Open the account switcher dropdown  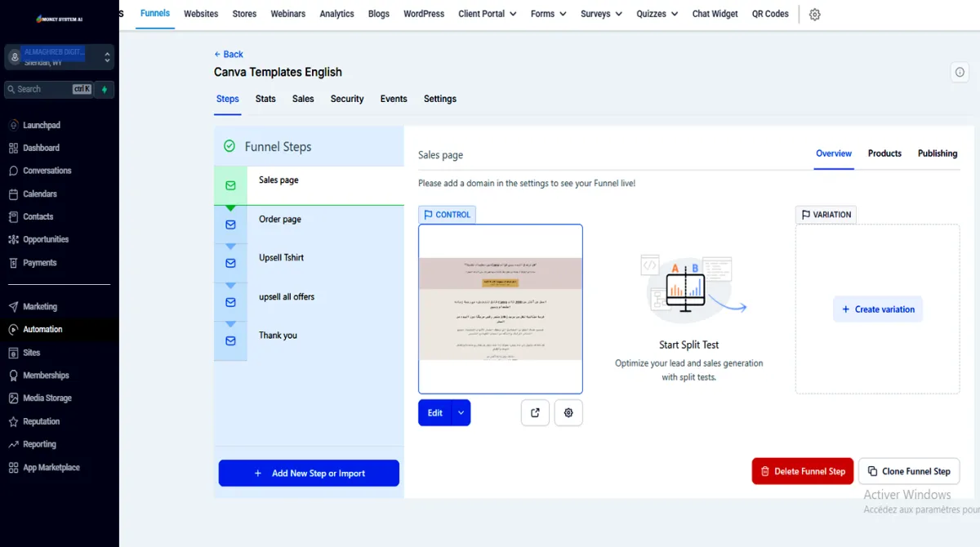coord(59,57)
